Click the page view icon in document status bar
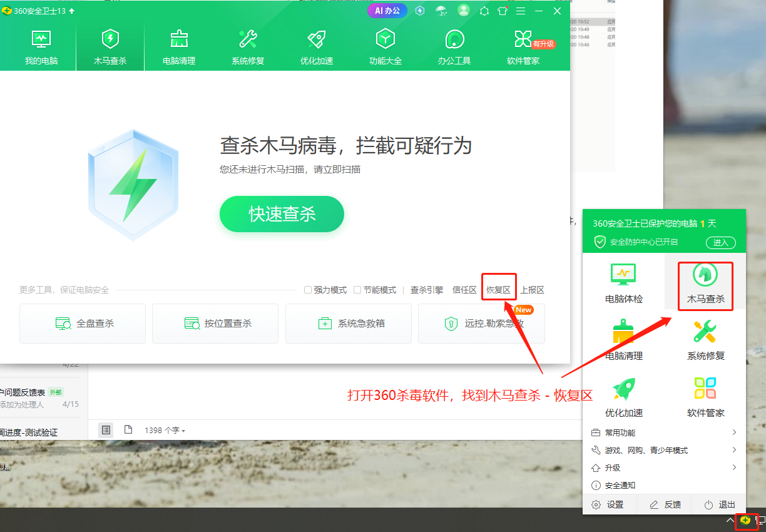The height and width of the screenshot is (532, 766). coord(128,430)
